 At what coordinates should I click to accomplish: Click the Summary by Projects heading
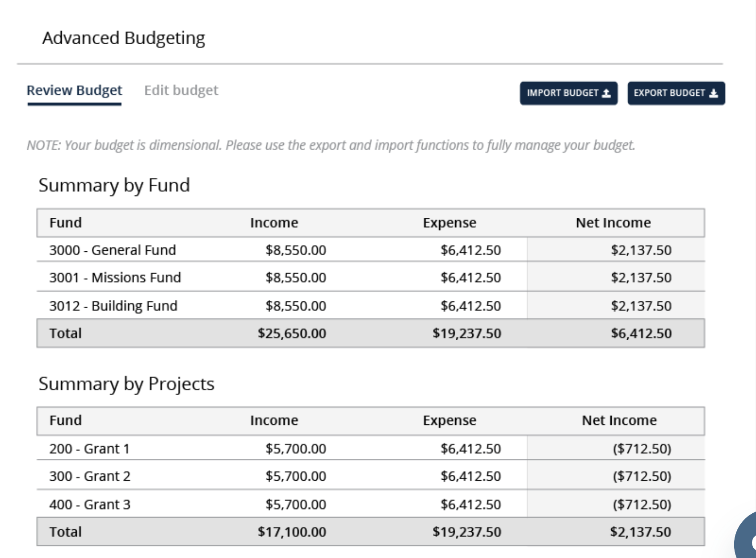[x=126, y=384]
